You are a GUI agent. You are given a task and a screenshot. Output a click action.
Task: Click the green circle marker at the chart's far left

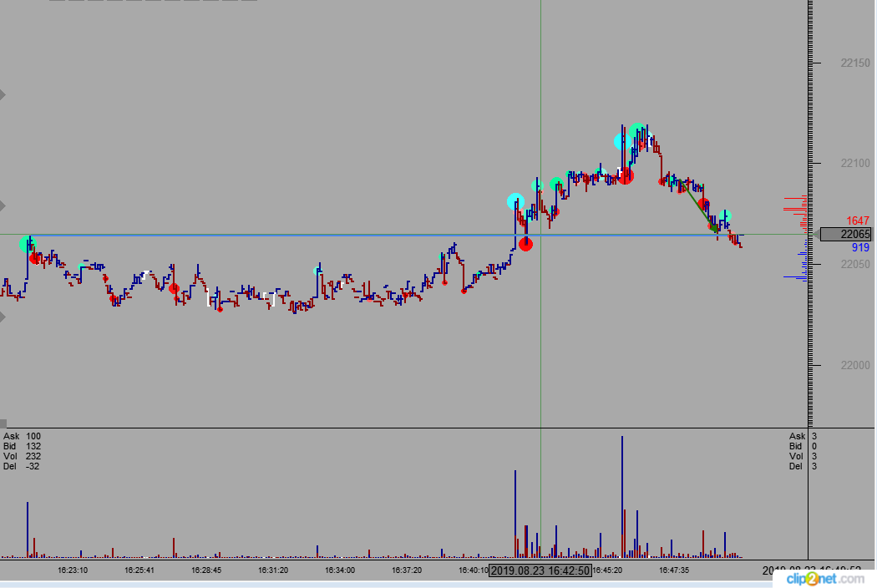pyautogui.click(x=27, y=244)
